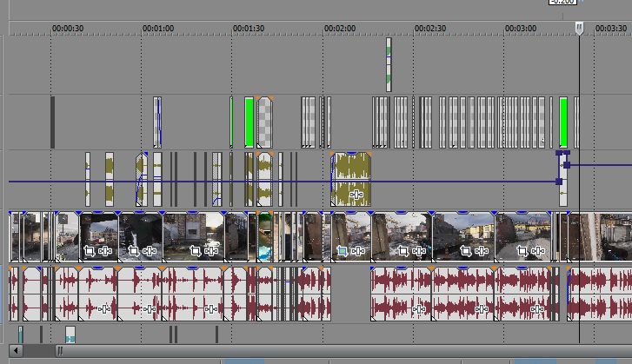Click the 00:01:30 mark on the time ruler
632x364 pixels.
(249, 29)
